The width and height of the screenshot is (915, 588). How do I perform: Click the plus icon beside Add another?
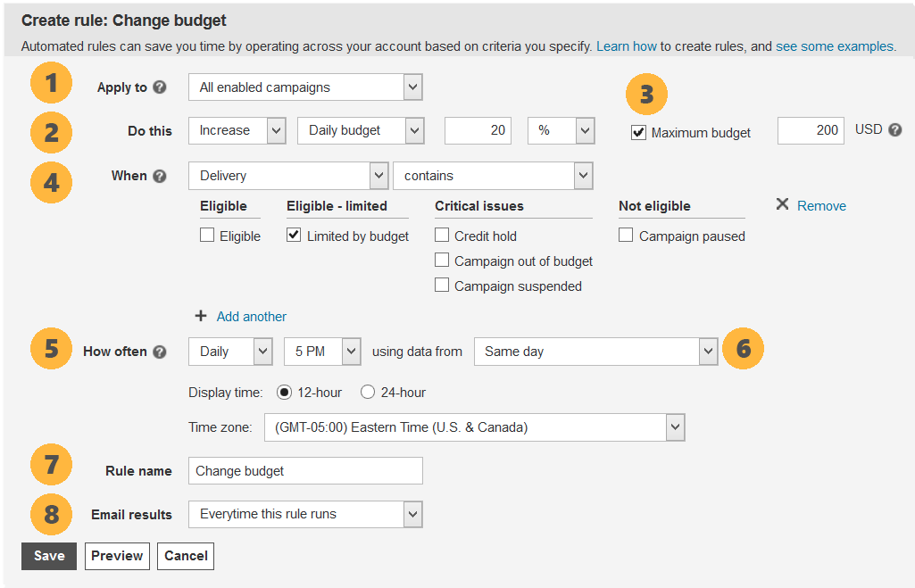click(x=201, y=316)
